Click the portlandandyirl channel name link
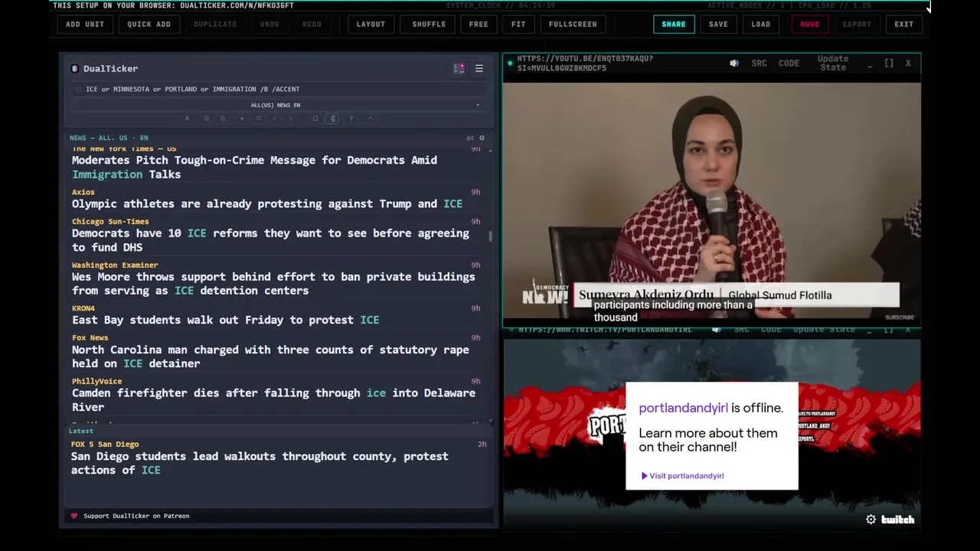The width and height of the screenshot is (980, 551). 683,408
